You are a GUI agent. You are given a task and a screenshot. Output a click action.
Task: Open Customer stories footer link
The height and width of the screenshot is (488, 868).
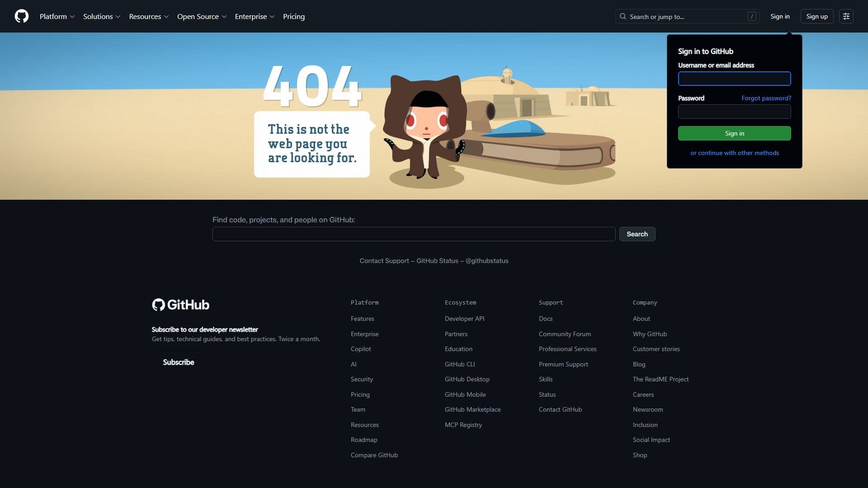(656, 349)
